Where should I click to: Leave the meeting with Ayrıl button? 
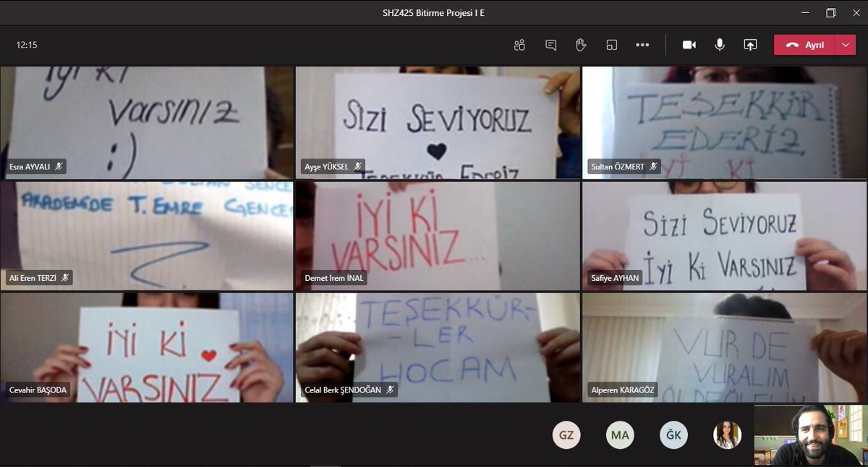[805, 45]
